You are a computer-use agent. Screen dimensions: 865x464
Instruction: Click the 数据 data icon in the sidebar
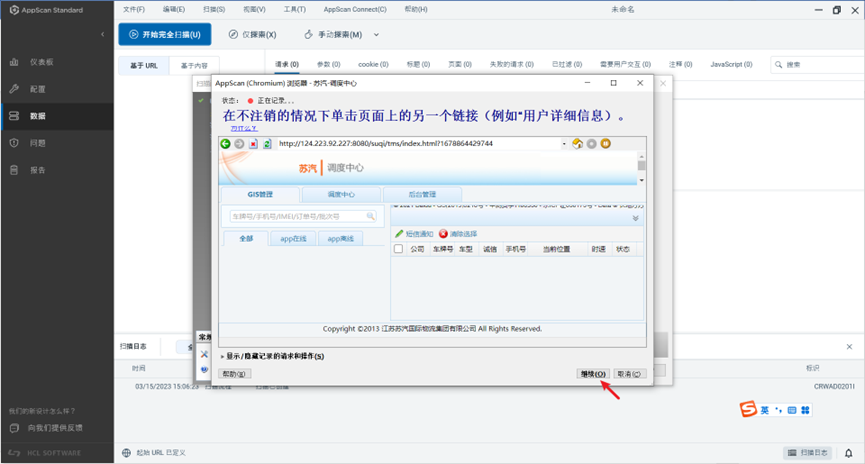[x=14, y=116]
